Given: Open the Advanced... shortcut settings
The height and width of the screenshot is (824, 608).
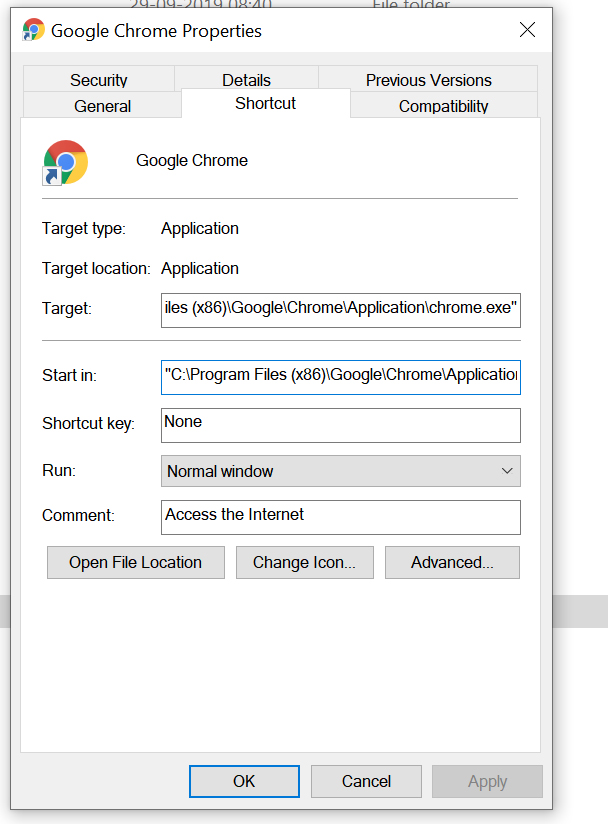Looking at the screenshot, I should pyautogui.click(x=452, y=562).
